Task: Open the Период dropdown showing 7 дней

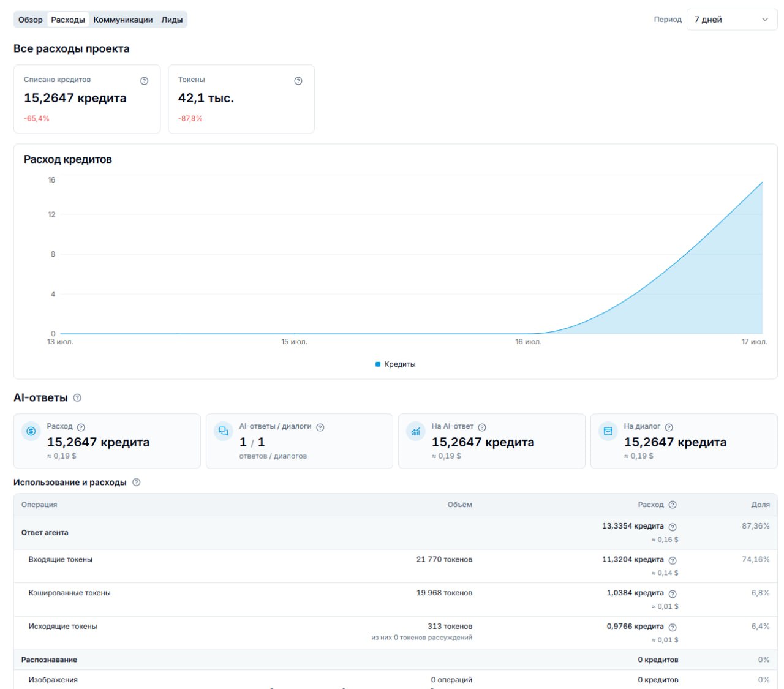Action: click(x=732, y=20)
